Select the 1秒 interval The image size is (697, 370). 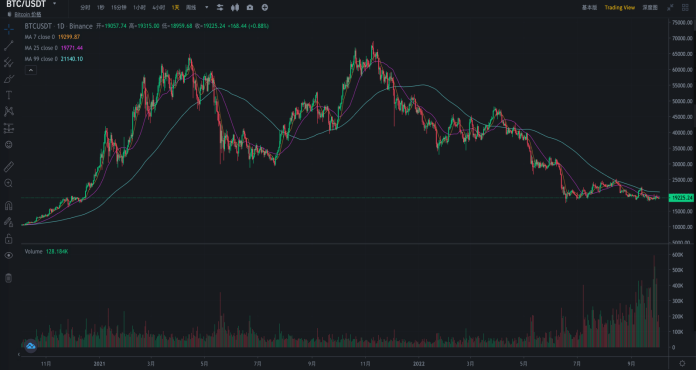(x=101, y=8)
